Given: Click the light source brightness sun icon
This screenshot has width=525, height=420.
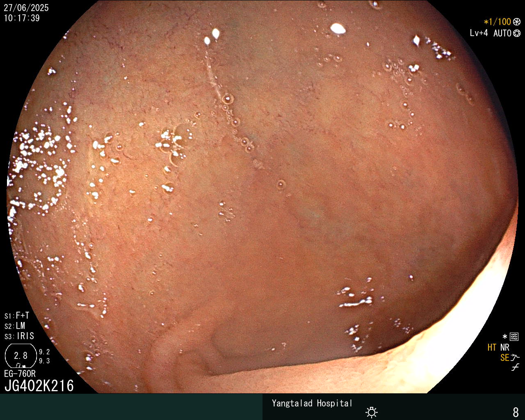Looking at the screenshot, I should click(x=372, y=412).
